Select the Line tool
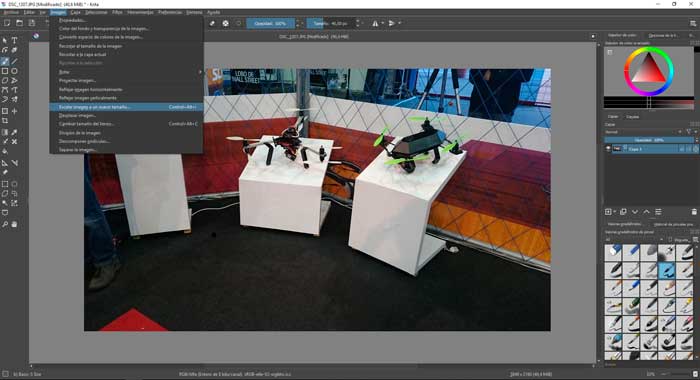Viewport: 700px width, 380px height. click(x=14, y=61)
